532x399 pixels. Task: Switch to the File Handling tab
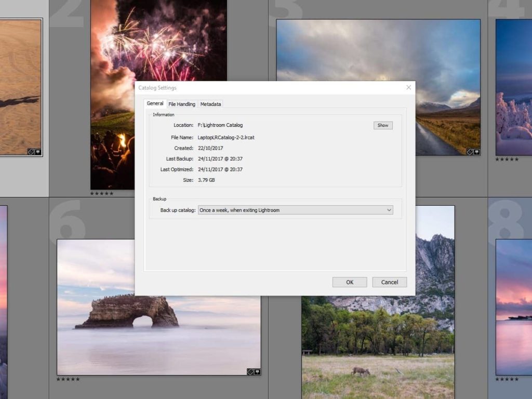[x=182, y=104]
